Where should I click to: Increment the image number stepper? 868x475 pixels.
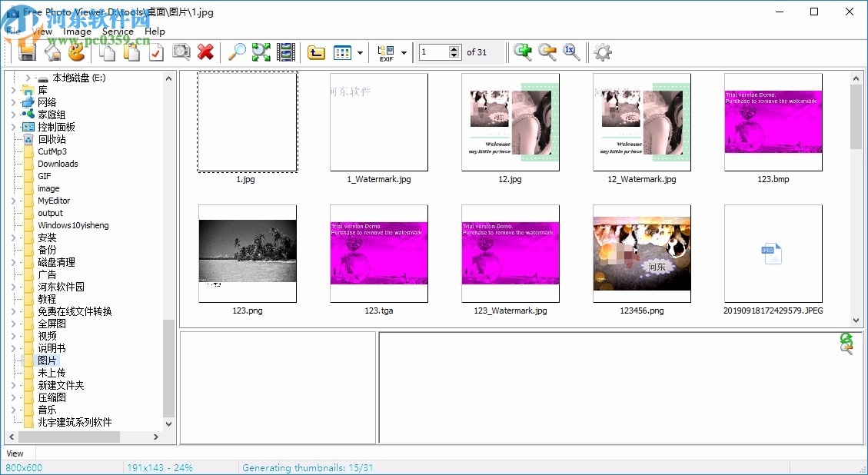click(x=455, y=48)
